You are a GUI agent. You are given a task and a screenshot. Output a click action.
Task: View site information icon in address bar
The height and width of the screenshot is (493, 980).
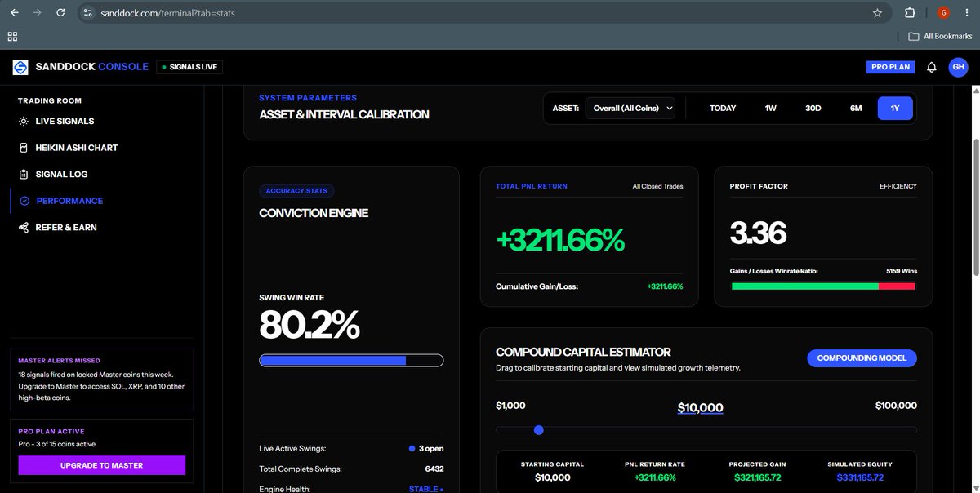pyautogui.click(x=88, y=13)
